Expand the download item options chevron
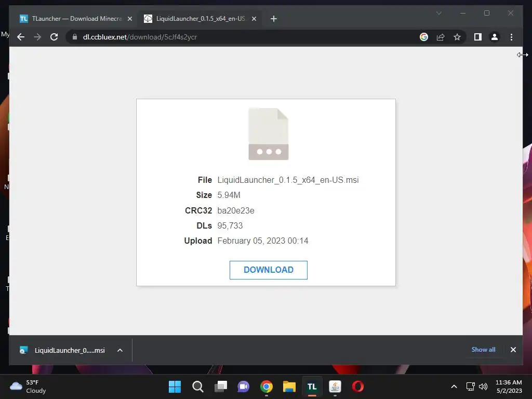Image resolution: width=532 pixels, height=399 pixels. [120, 350]
